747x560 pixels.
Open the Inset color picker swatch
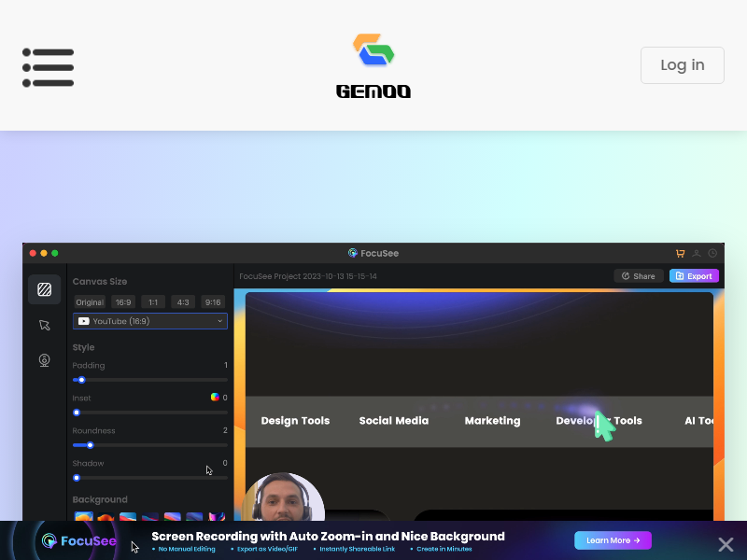(x=215, y=398)
